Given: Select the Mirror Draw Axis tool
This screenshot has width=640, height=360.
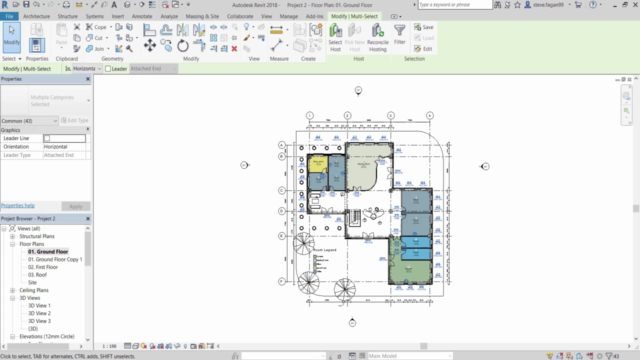Looking at the screenshot, I should point(199,30).
